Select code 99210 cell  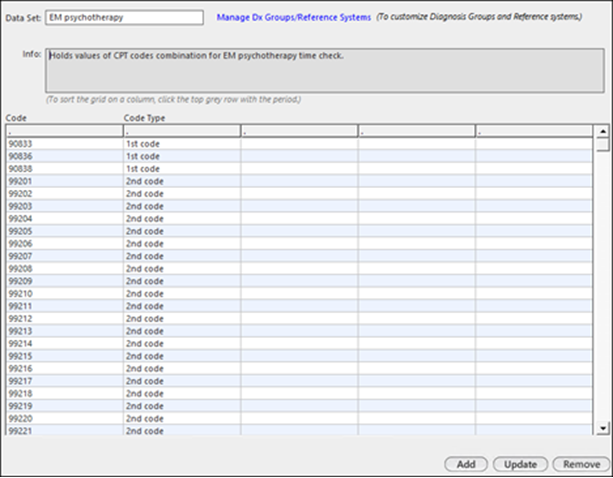coord(65,294)
